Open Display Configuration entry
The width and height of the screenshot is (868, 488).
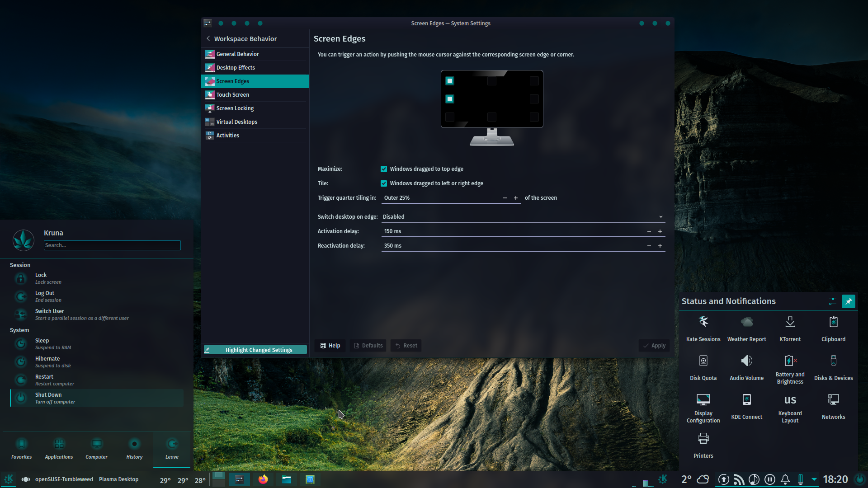[x=703, y=408]
